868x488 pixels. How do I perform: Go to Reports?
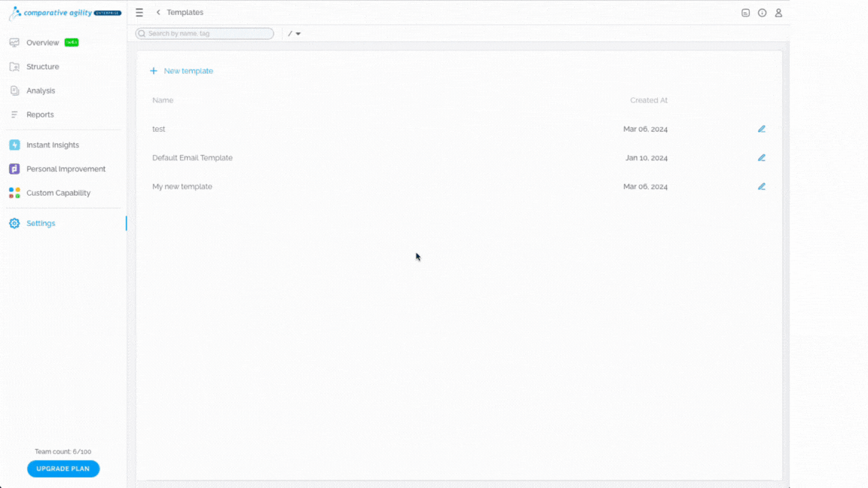coord(40,114)
